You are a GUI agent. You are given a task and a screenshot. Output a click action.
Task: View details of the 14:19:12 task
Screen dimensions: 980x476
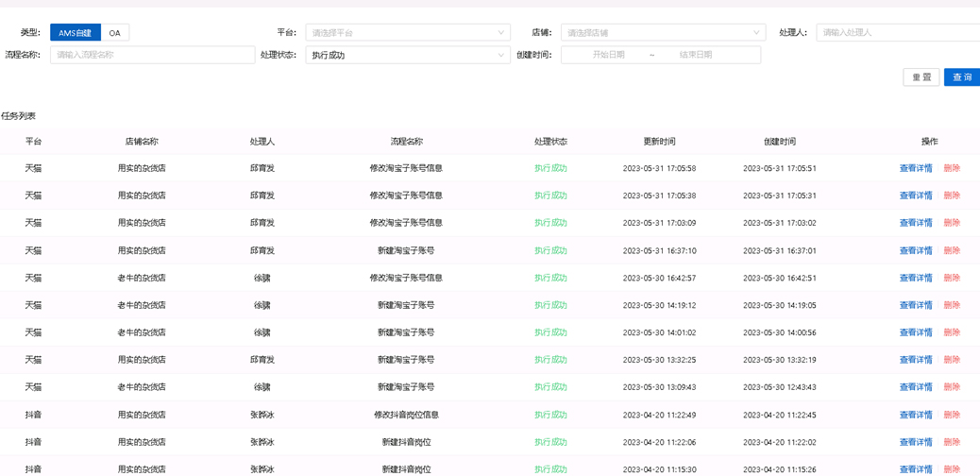pyautogui.click(x=915, y=305)
